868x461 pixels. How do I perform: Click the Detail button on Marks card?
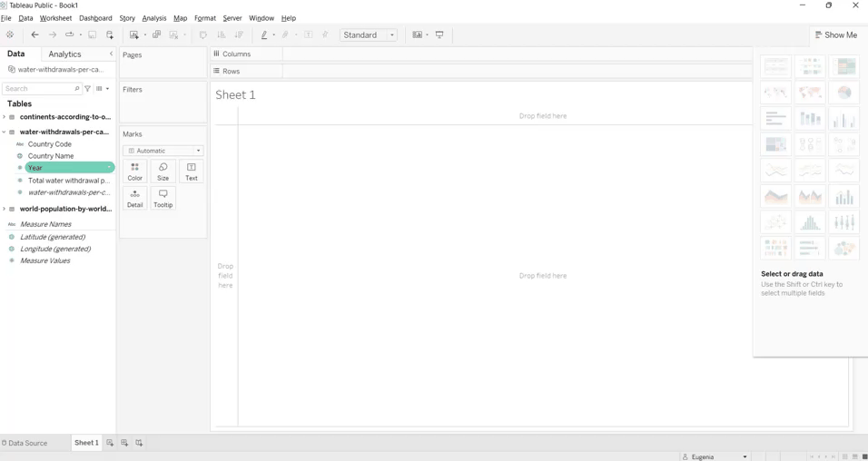pos(135,199)
